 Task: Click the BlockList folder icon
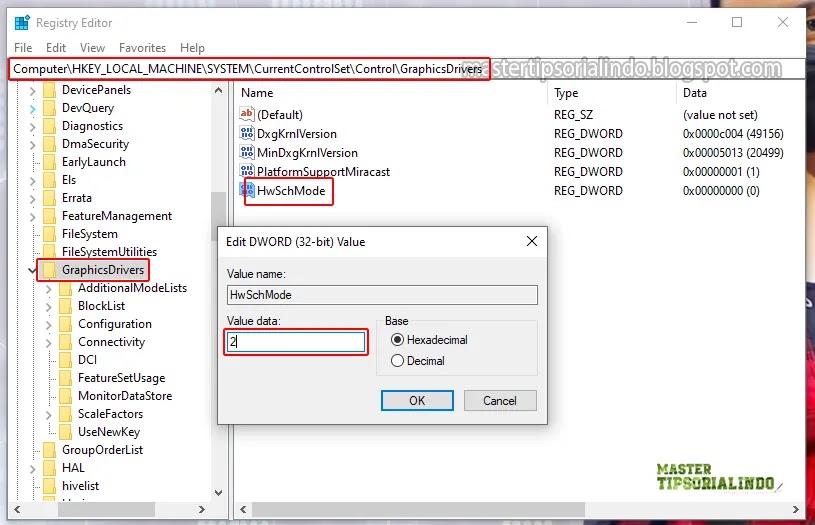point(65,306)
